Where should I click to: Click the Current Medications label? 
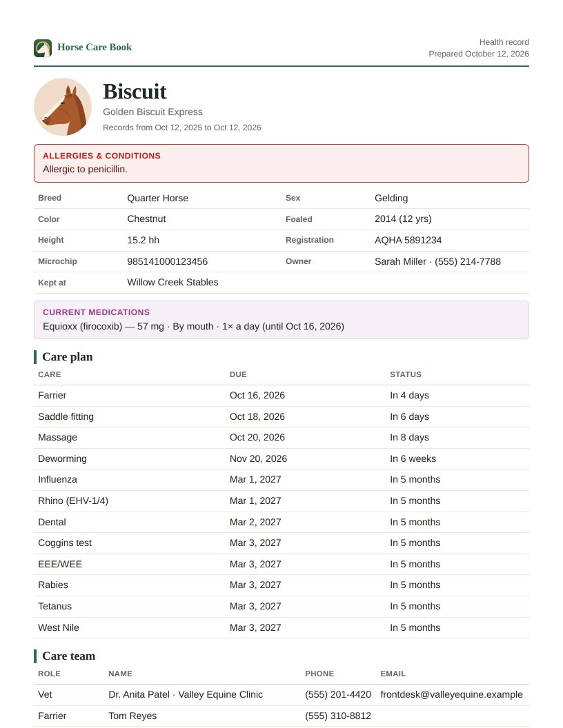[96, 312]
